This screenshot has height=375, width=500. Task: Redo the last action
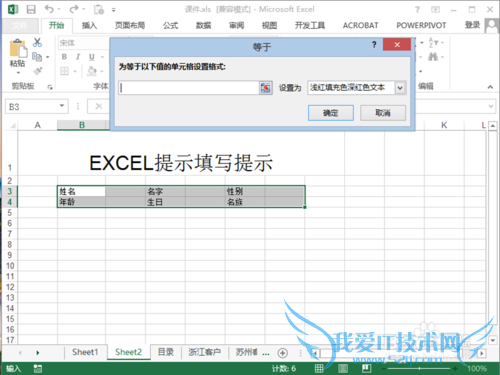point(74,9)
